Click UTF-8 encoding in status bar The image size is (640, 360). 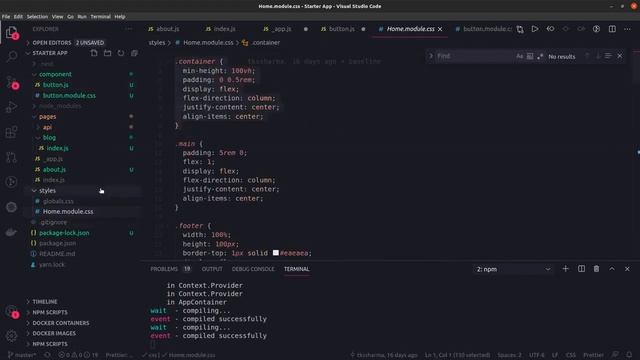[x=536, y=355]
